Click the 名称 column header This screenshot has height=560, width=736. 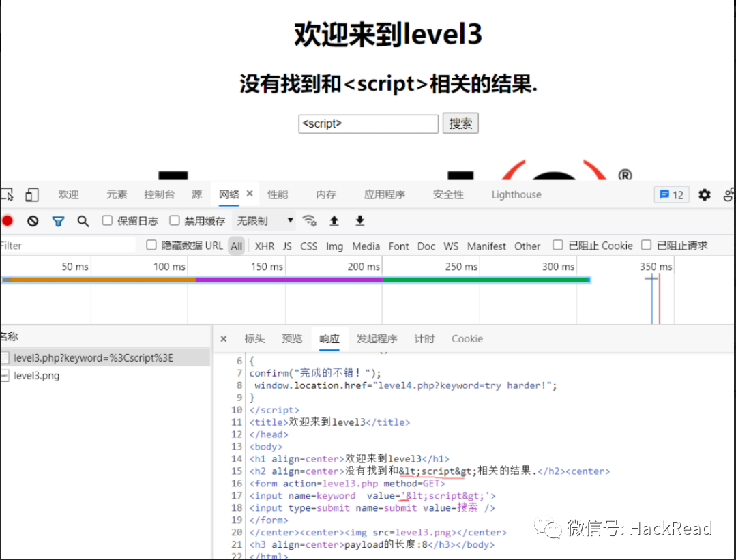(x=10, y=336)
